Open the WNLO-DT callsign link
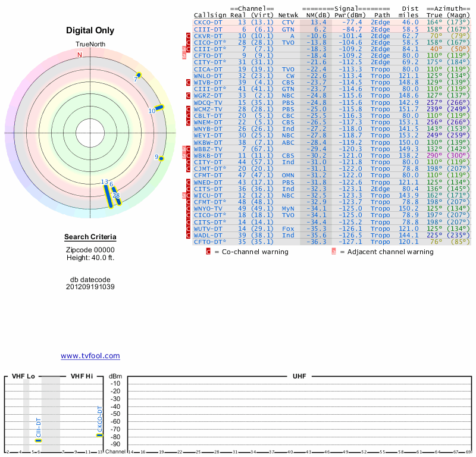This screenshot has width=476, height=457. 208,76
